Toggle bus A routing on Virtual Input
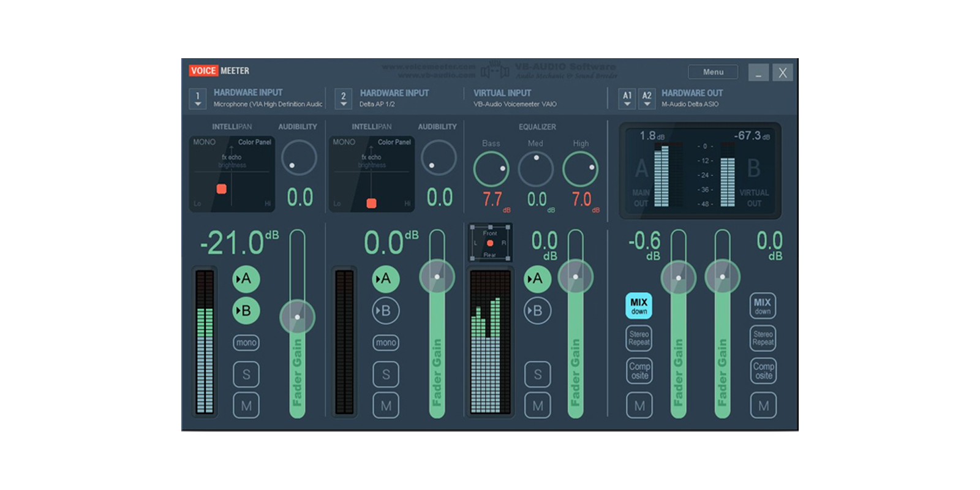This screenshot has width=980, height=490. coord(538,279)
